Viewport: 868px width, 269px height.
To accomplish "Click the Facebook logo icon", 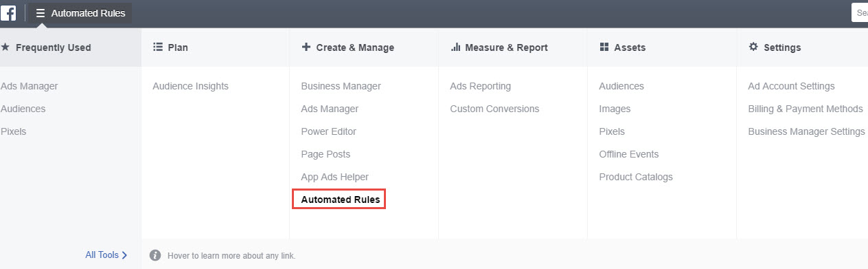I will click(x=8, y=13).
